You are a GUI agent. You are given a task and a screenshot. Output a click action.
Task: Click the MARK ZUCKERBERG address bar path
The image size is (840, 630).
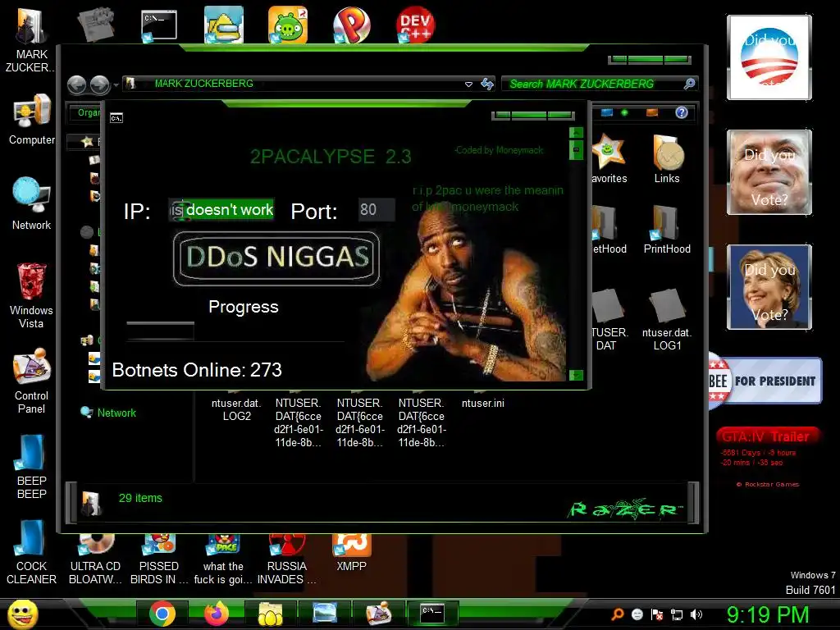[203, 84]
